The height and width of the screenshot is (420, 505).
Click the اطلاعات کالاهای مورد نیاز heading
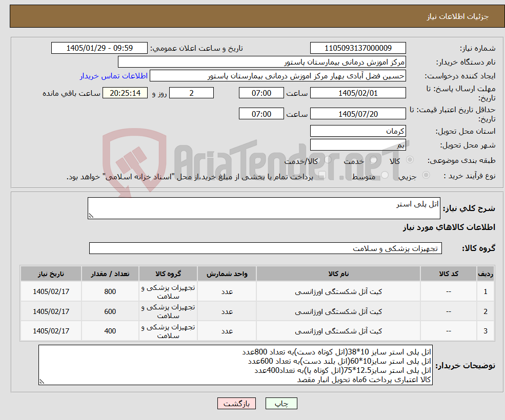pyautogui.click(x=449, y=227)
